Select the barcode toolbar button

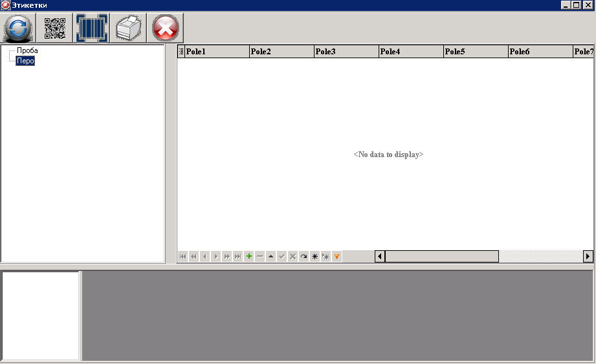92,28
